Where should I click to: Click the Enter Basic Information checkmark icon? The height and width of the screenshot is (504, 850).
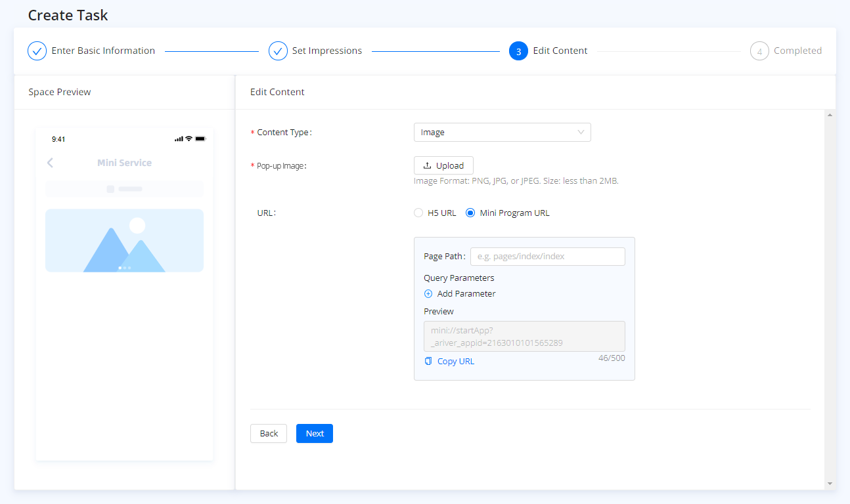(37, 51)
